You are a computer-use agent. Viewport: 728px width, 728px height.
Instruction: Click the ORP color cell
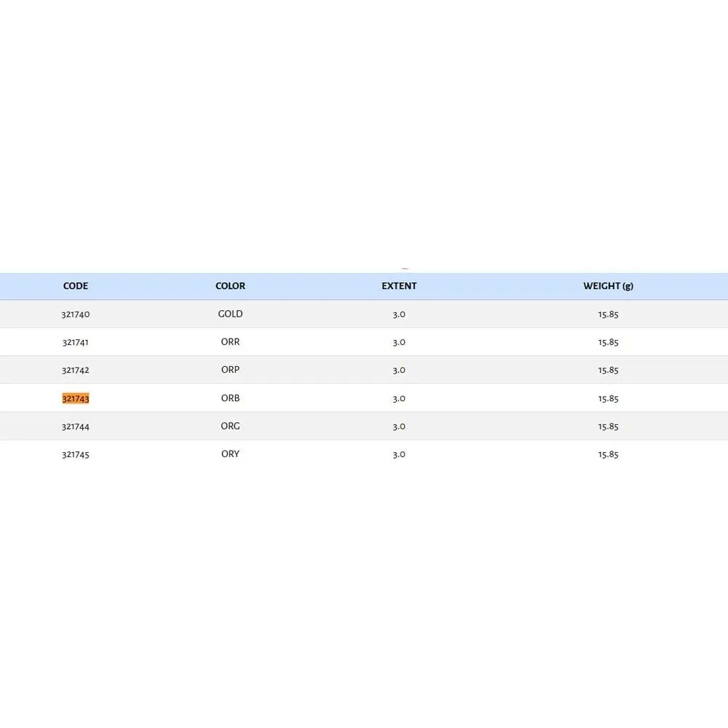[x=230, y=369]
